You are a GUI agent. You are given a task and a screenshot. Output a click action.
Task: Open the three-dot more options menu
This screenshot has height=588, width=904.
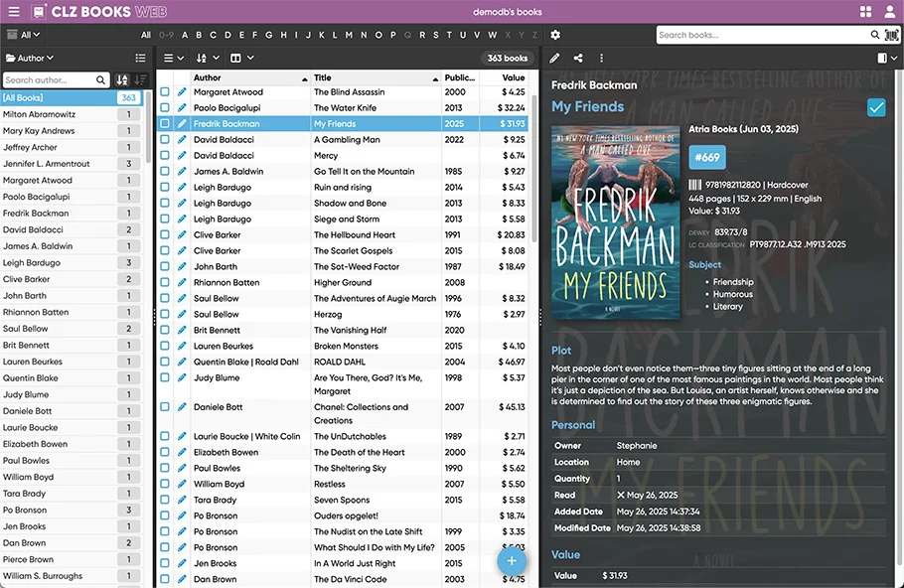pos(601,58)
